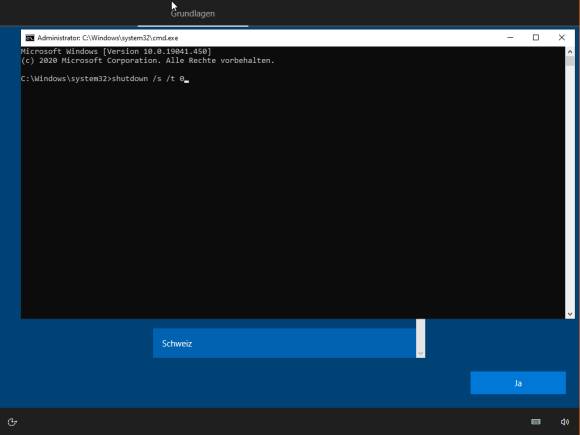Click the Administrator cmd.exe title bar text

click(x=108, y=38)
